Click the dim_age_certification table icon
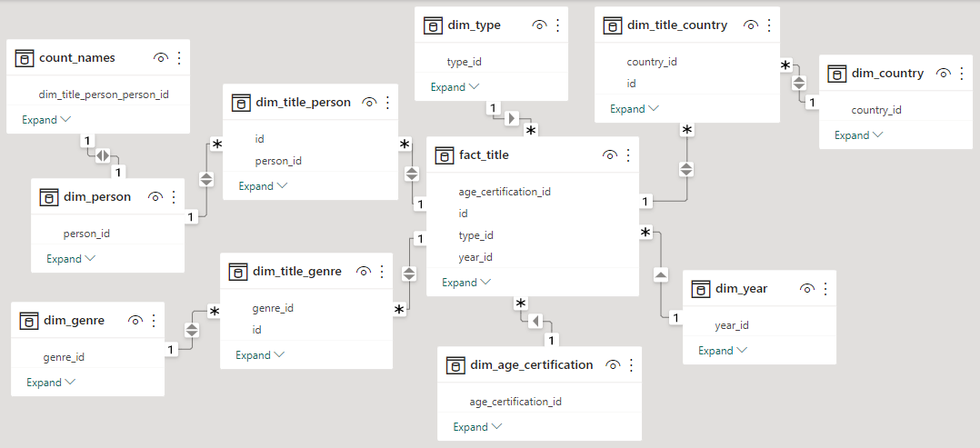Image resolution: width=980 pixels, height=448 pixels. (x=455, y=365)
